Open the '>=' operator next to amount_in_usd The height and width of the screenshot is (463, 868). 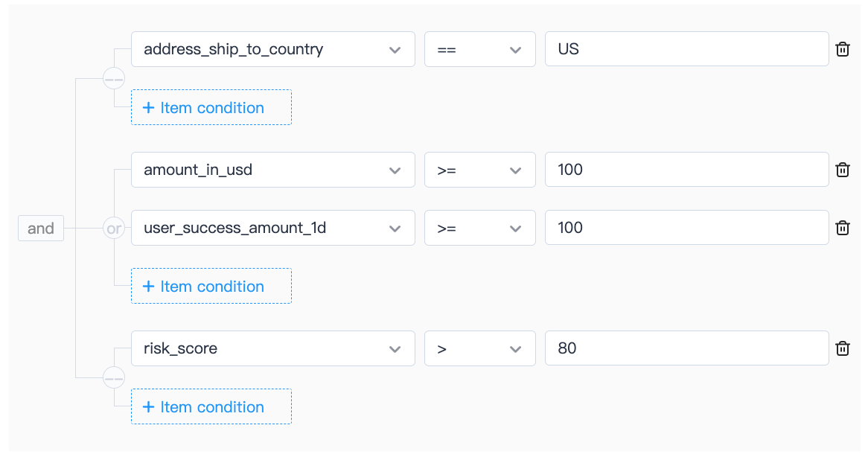(479, 170)
